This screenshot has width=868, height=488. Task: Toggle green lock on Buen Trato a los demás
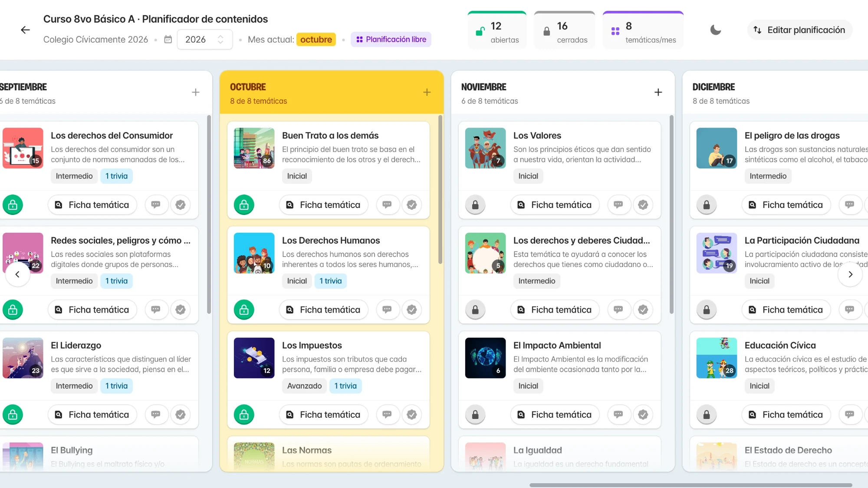tap(244, 205)
